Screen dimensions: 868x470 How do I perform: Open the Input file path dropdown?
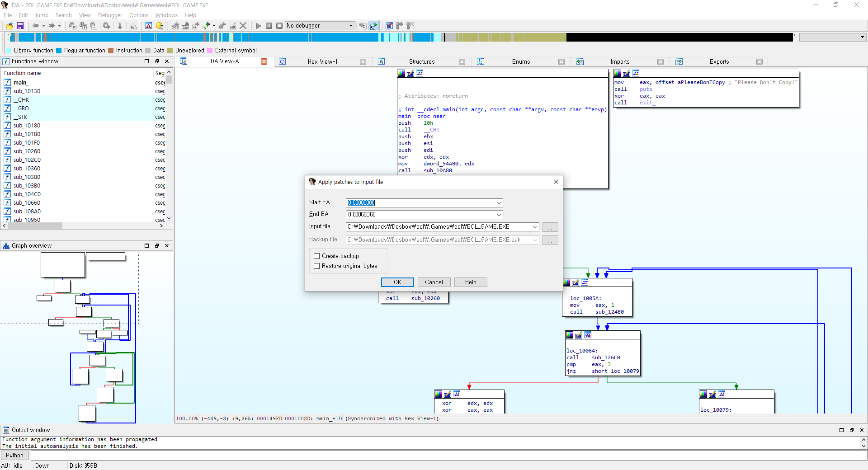click(x=535, y=227)
